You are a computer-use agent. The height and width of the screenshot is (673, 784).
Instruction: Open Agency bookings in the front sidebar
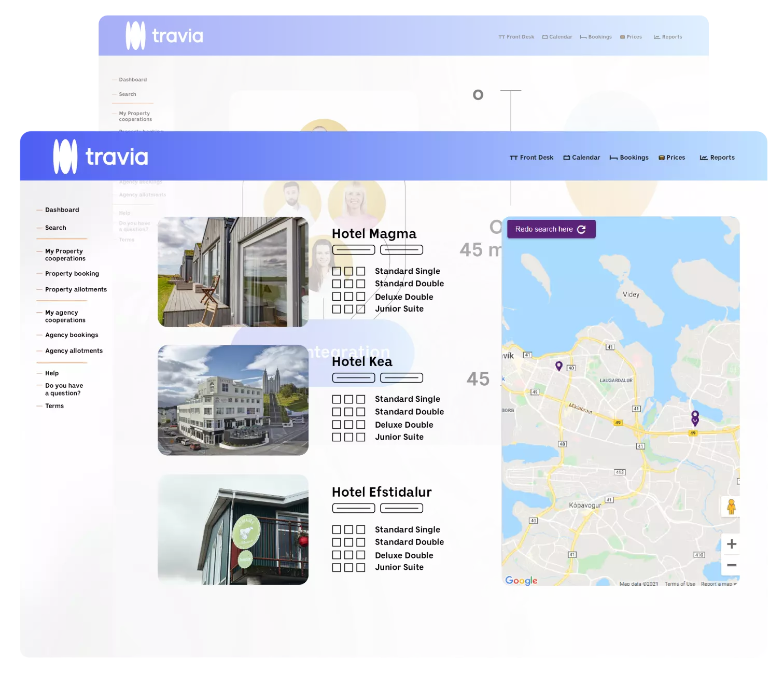72,335
